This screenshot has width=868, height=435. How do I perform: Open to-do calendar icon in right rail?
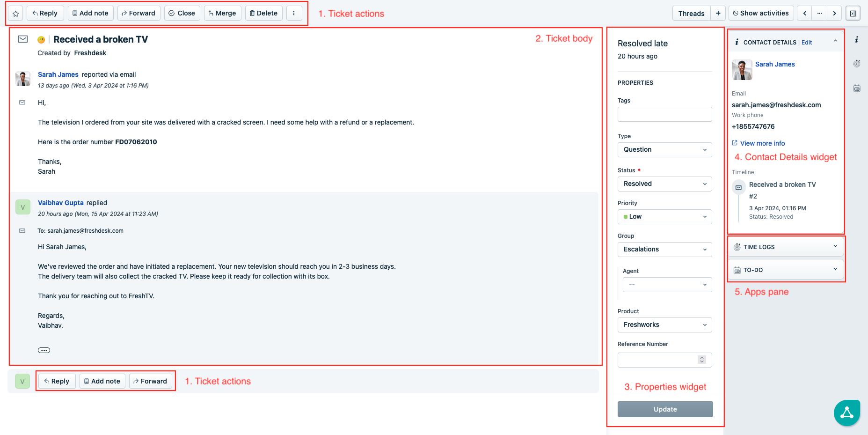point(857,88)
